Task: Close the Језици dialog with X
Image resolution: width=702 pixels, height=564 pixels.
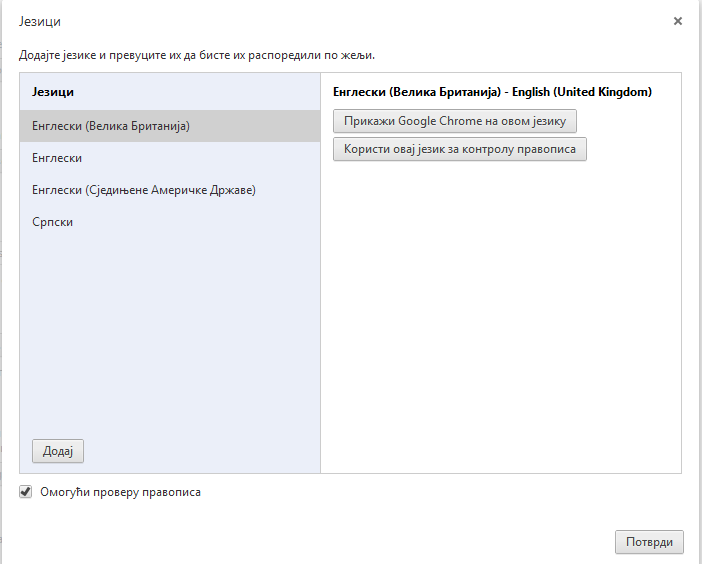Action: (x=677, y=21)
